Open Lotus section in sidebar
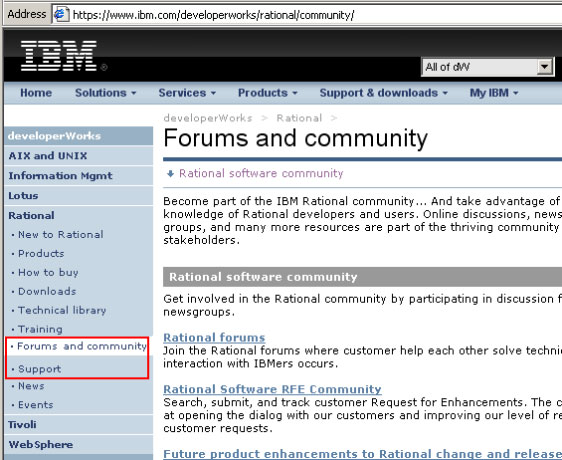Viewport: 562px width, 460px height. 79,196
